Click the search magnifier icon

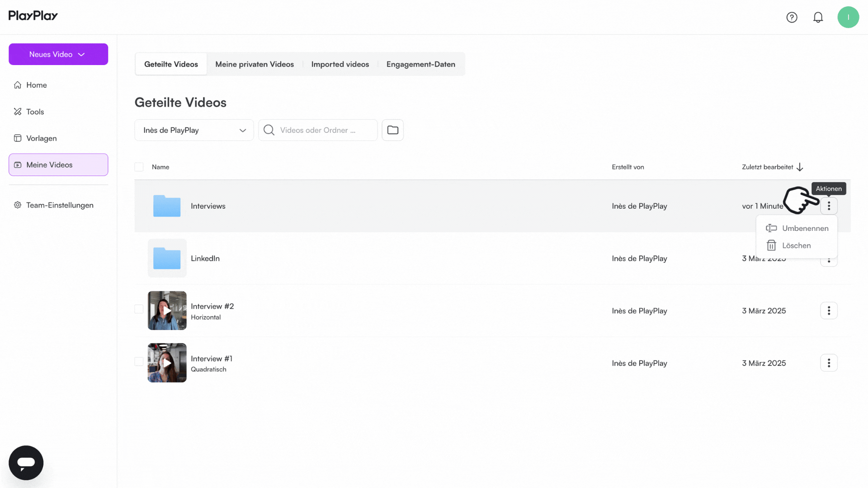pyautogui.click(x=269, y=130)
